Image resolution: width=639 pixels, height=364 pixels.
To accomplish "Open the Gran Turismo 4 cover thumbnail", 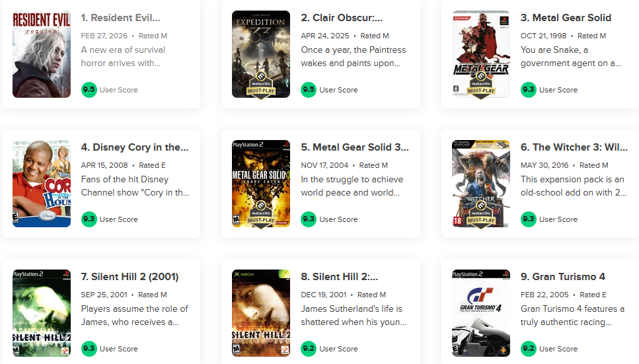I will point(481,313).
